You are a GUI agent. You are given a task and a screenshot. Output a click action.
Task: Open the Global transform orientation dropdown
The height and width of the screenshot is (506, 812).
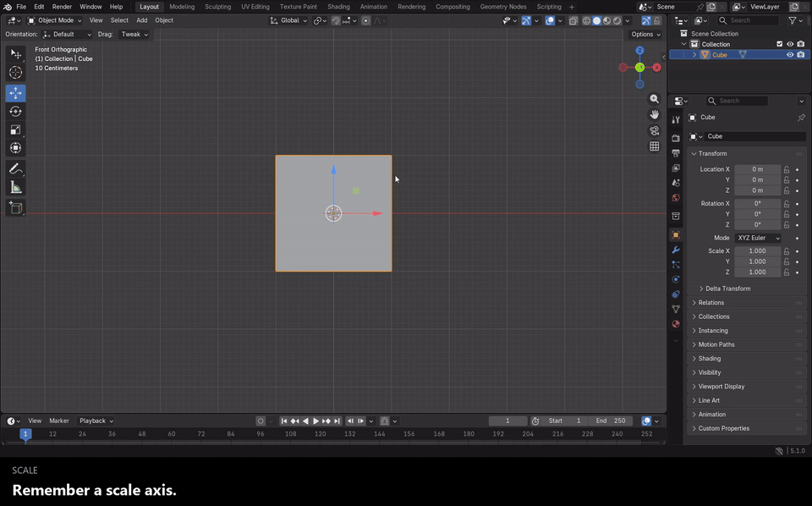(x=288, y=20)
